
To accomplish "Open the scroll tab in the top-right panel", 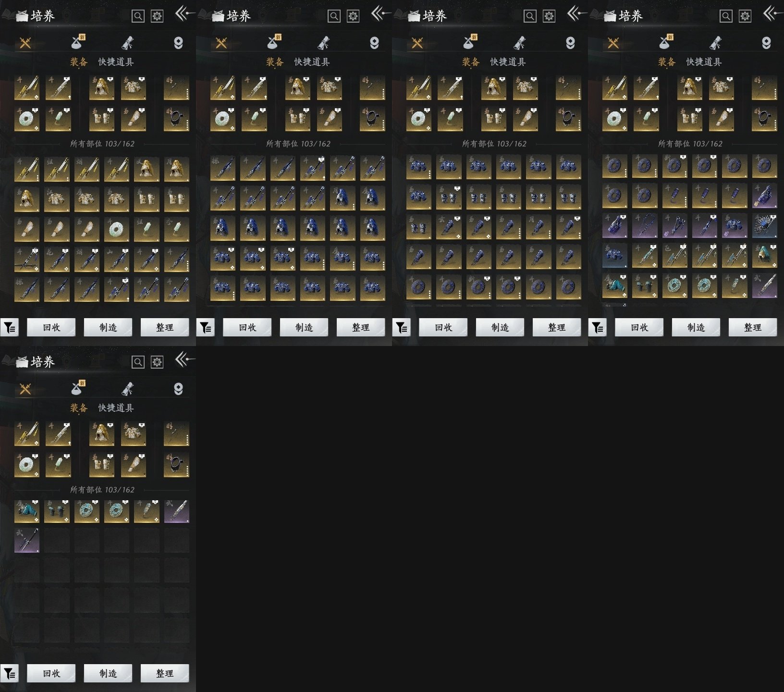I will click(715, 43).
